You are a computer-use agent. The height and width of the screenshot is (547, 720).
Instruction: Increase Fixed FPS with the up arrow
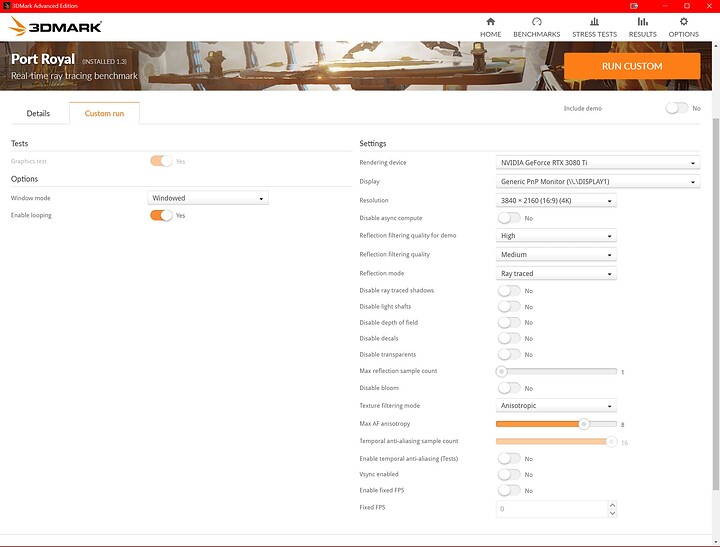(612, 505)
